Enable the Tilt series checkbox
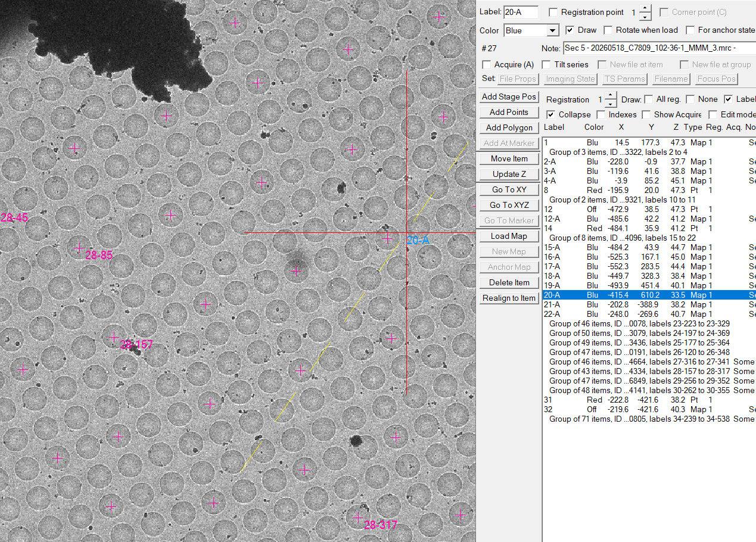The width and height of the screenshot is (756, 542). pos(546,64)
